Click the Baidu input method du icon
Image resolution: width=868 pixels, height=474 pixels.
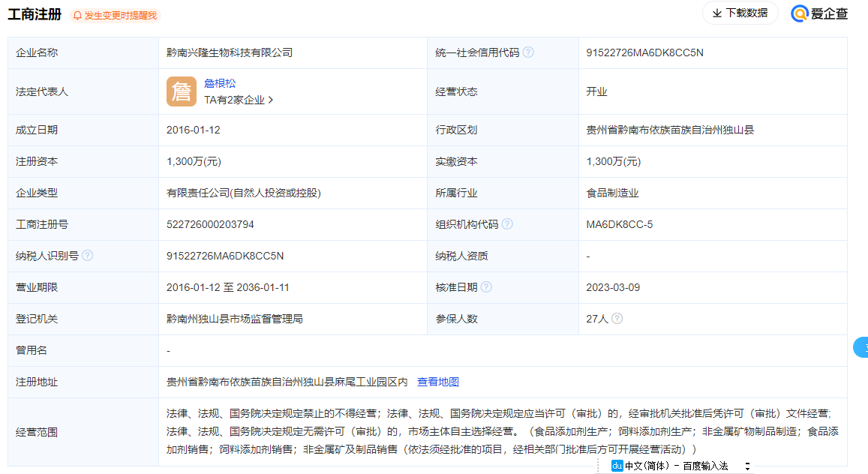pos(617,466)
